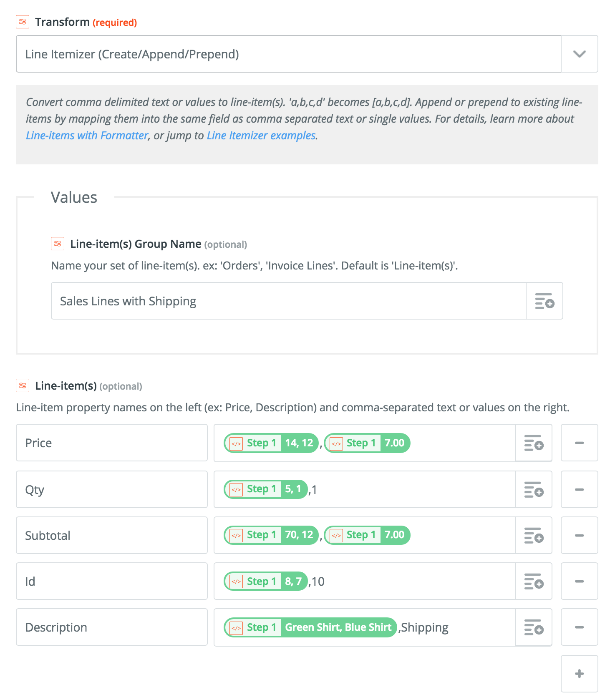This screenshot has width=615, height=700.
Task: Insert field data into Description row
Action: pos(533,627)
